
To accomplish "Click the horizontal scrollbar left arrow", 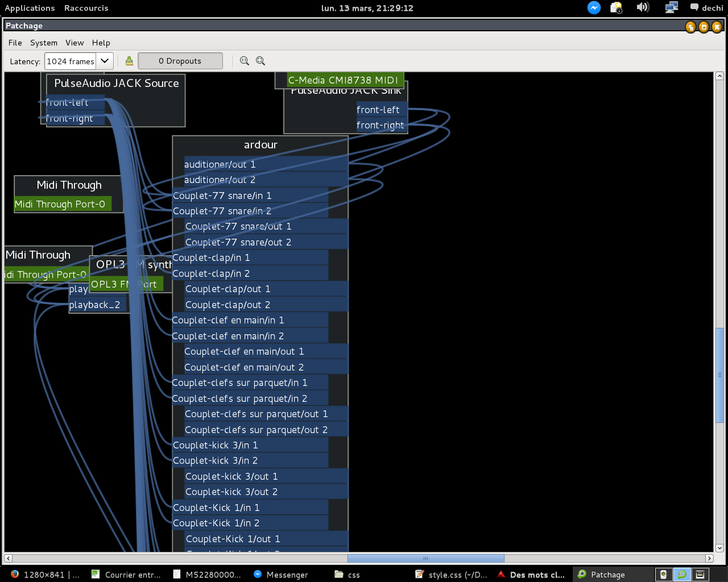I will coord(8,558).
